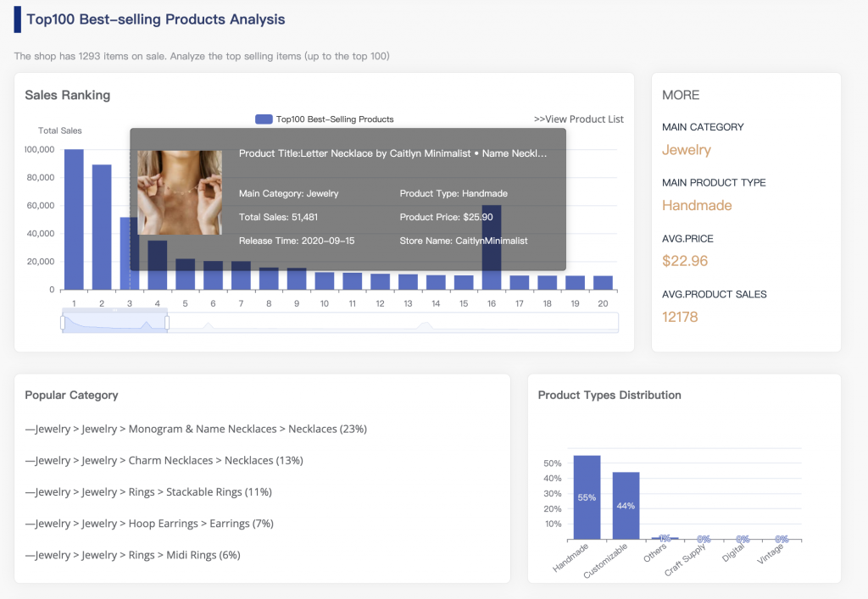Viewport: 868px width, 599px height.
Task: Click the Handmade main product type value
Action: coord(697,206)
